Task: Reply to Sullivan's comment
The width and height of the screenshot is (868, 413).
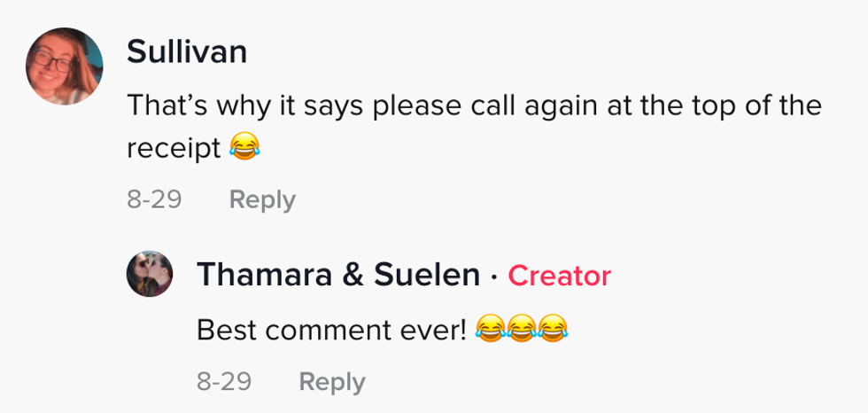Action: point(262,200)
